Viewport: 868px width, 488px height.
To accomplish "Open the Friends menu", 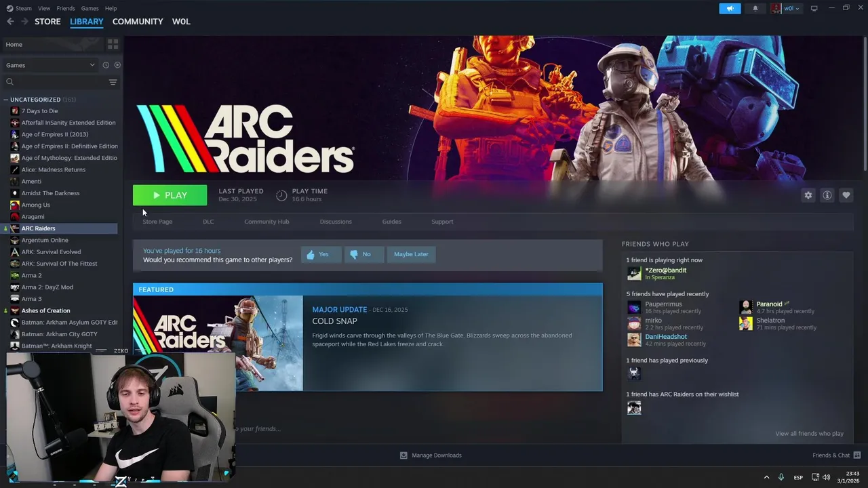I will [x=66, y=8].
